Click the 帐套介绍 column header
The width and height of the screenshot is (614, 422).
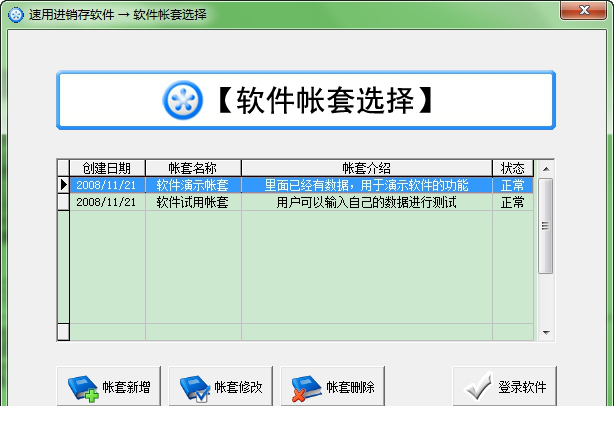click(x=367, y=168)
